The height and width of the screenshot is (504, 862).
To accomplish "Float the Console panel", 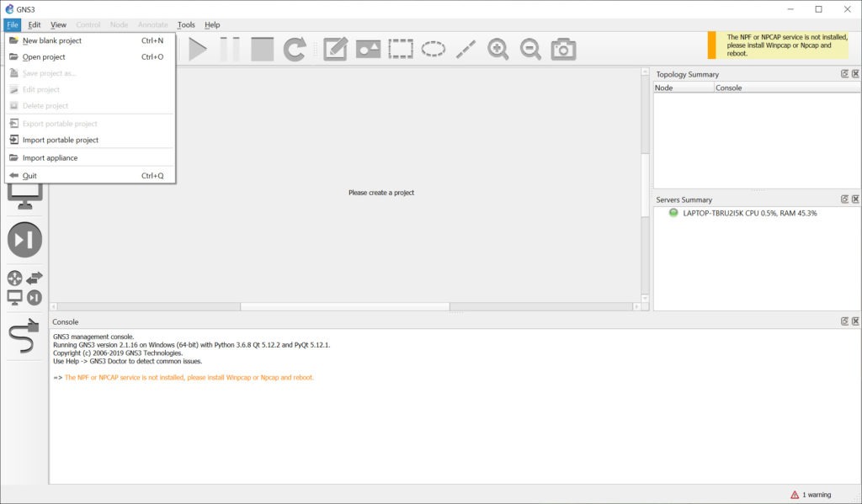I will pyautogui.click(x=844, y=321).
